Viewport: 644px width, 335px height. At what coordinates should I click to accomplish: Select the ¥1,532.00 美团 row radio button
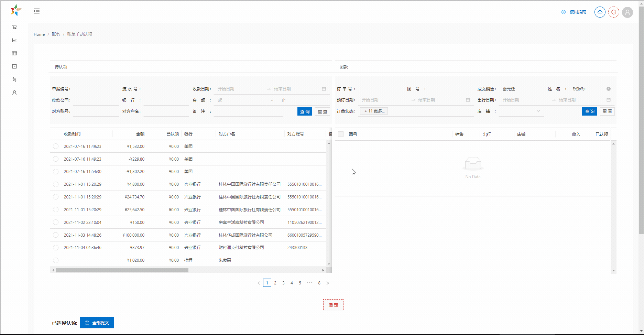pos(56,147)
